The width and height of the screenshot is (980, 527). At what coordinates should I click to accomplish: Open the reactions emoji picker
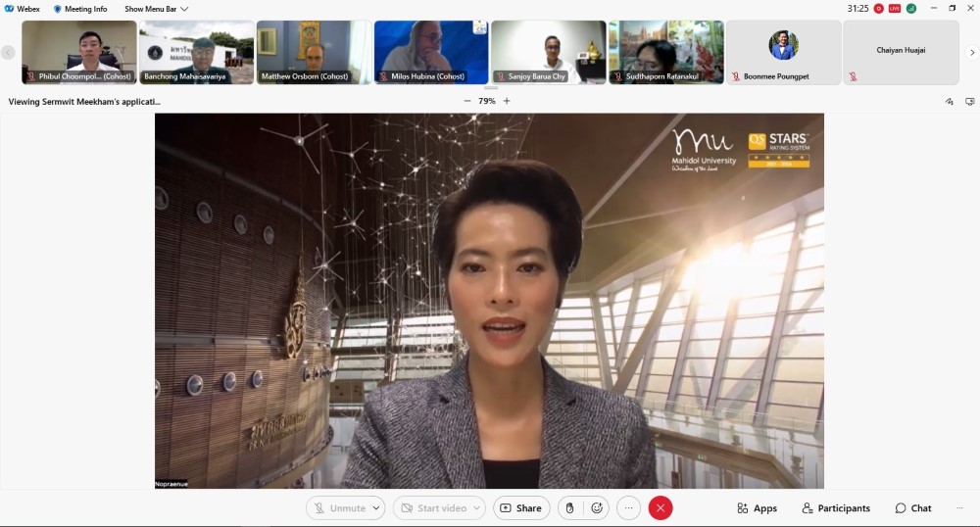[597, 508]
